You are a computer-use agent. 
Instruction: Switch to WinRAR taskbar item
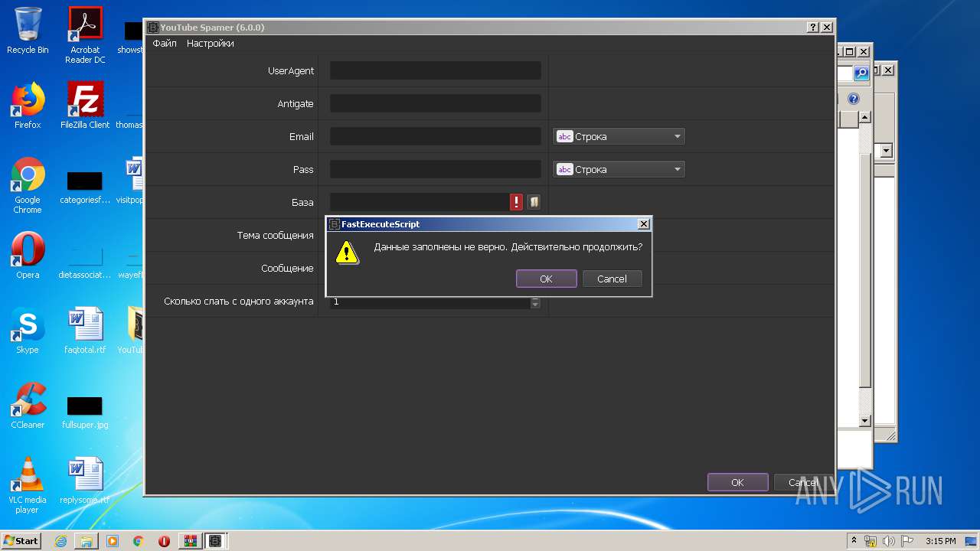[190, 541]
